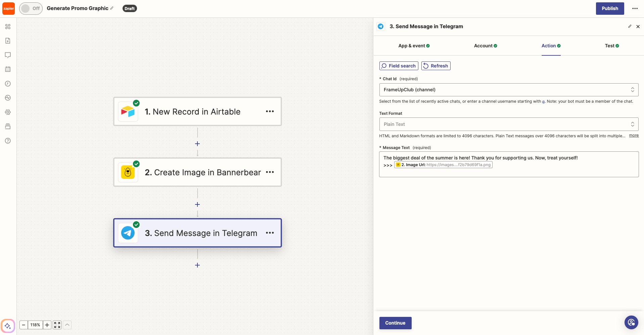Viewport: 644px width, 335px height.
Task: Open the schedule calendar icon in sidebar
Action: (8, 69)
